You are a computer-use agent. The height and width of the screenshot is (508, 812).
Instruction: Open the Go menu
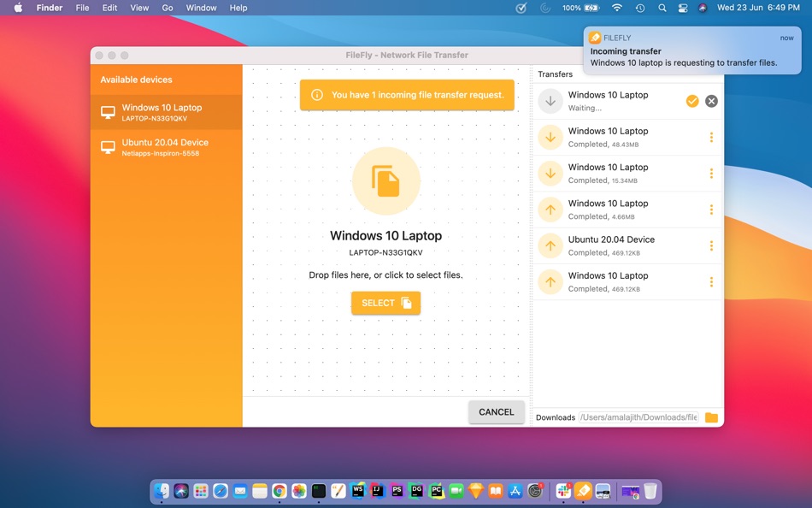(168, 8)
